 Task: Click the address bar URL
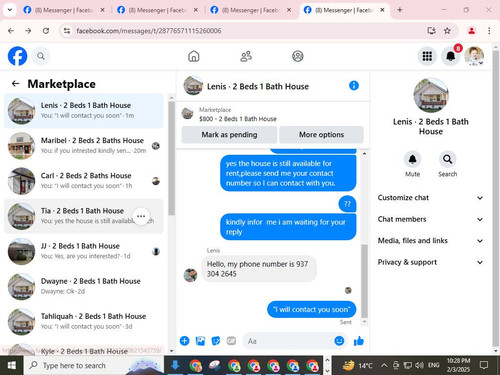(149, 31)
